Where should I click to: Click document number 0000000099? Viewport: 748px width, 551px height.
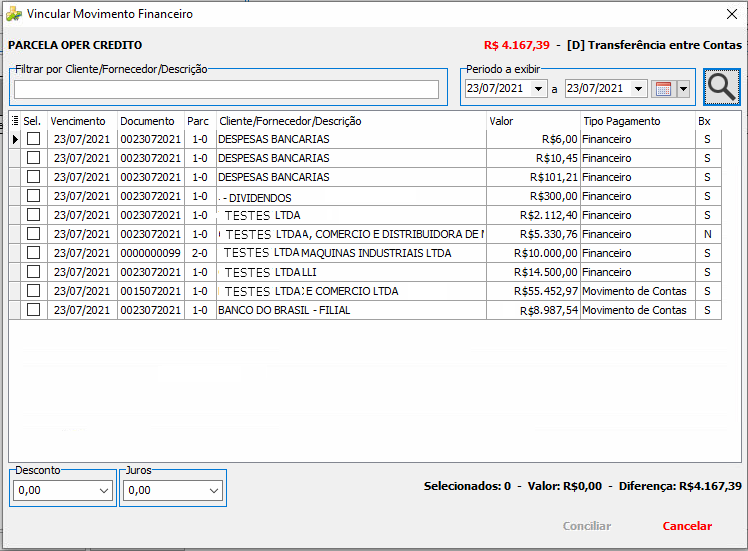click(x=151, y=253)
